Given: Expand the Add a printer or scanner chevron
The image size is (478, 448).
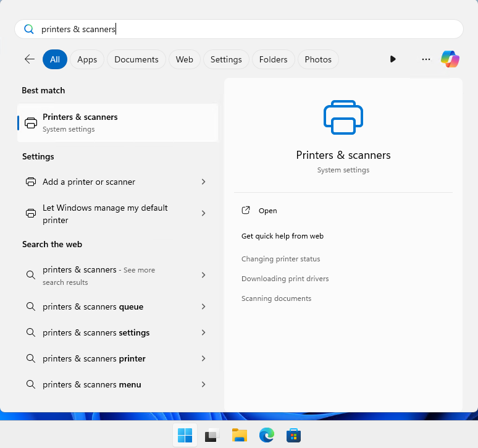Looking at the screenshot, I should 204,182.
